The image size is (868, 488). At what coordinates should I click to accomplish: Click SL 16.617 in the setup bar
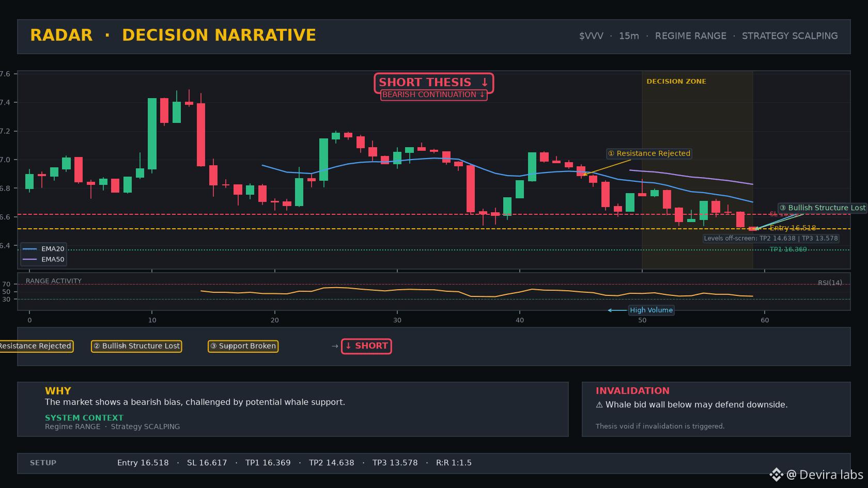(207, 463)
